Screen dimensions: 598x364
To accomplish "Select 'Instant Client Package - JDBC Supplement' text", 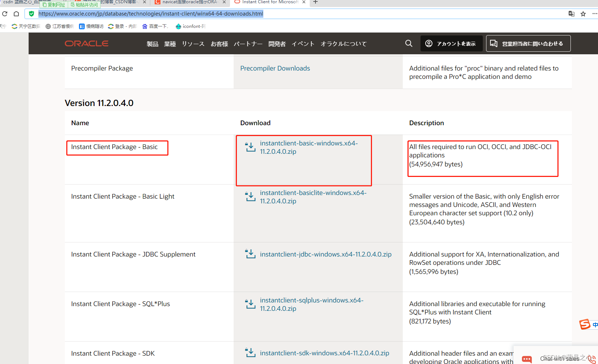I will click(x=133, y=254).
